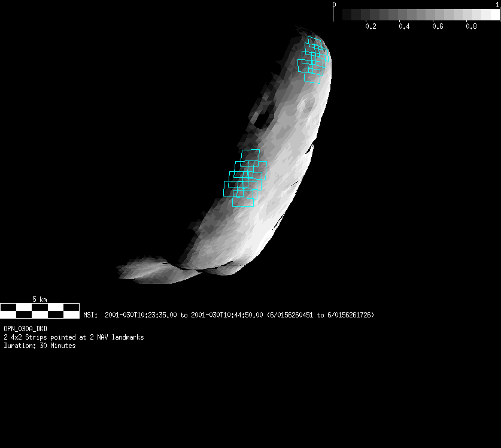501x448 pixels.
Task: Click the checkered distance scale bar
Action: coord(40,310)
